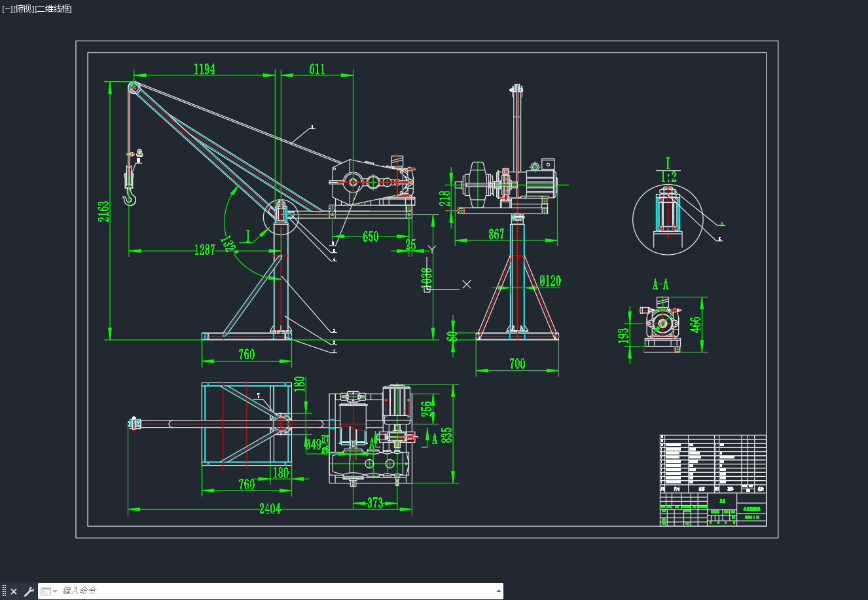Select the 2404 overall length dimension text
The image size is (868, 600).
tap(270, 509)
